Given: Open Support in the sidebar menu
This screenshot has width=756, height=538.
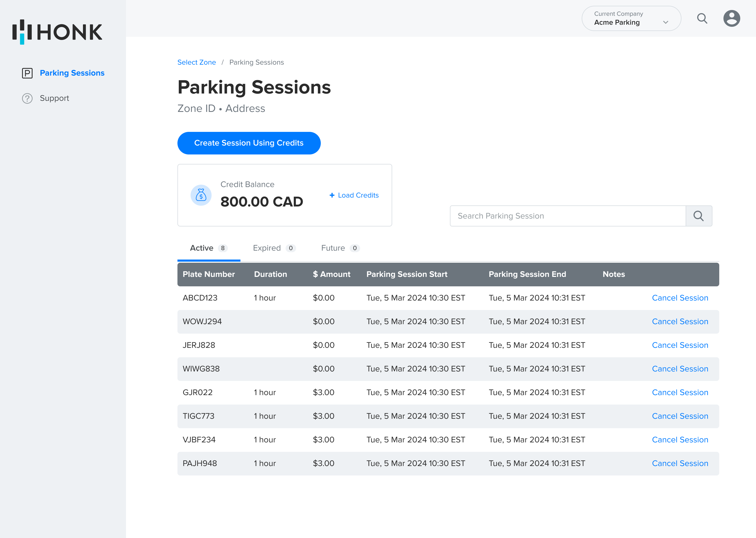Looking at the screenshot, I should pyautogui.click(x=54, y=99).
